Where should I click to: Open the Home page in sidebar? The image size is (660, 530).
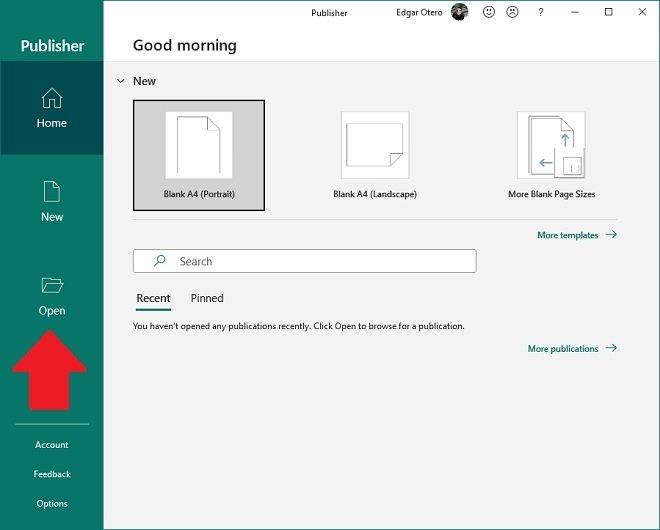52,108
